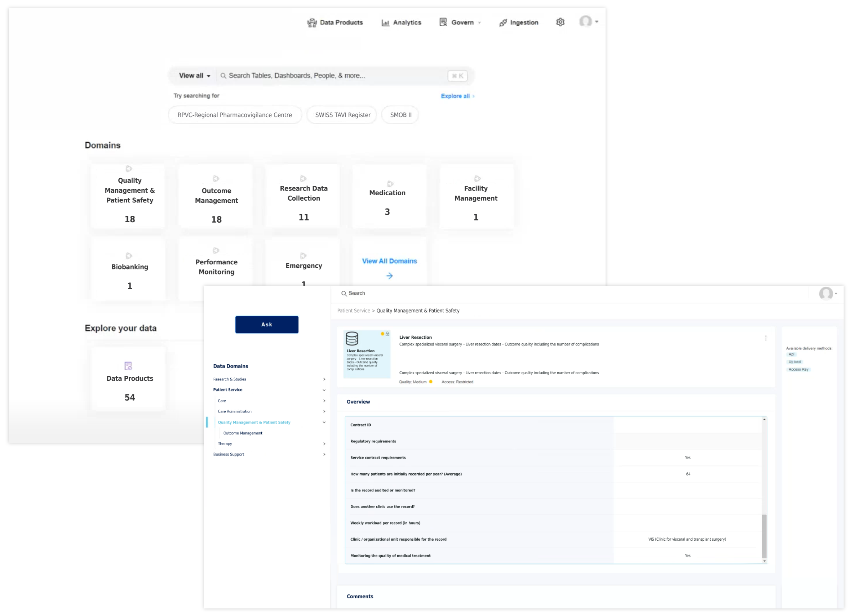This screenshot has height=616, width=851.
Task: Click the settings gear icon
Action: (560, 22)
